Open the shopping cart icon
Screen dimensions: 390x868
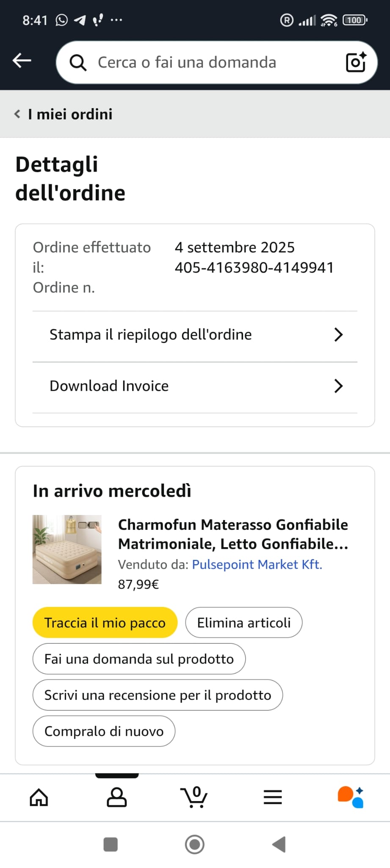pyautogui.click(x=194, y=797)
